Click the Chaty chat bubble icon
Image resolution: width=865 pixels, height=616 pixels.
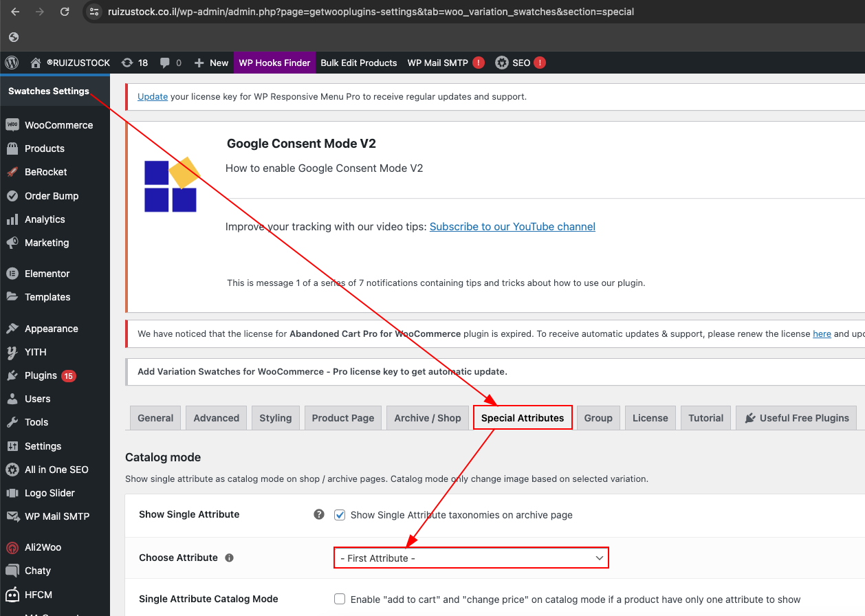point(12,571)
